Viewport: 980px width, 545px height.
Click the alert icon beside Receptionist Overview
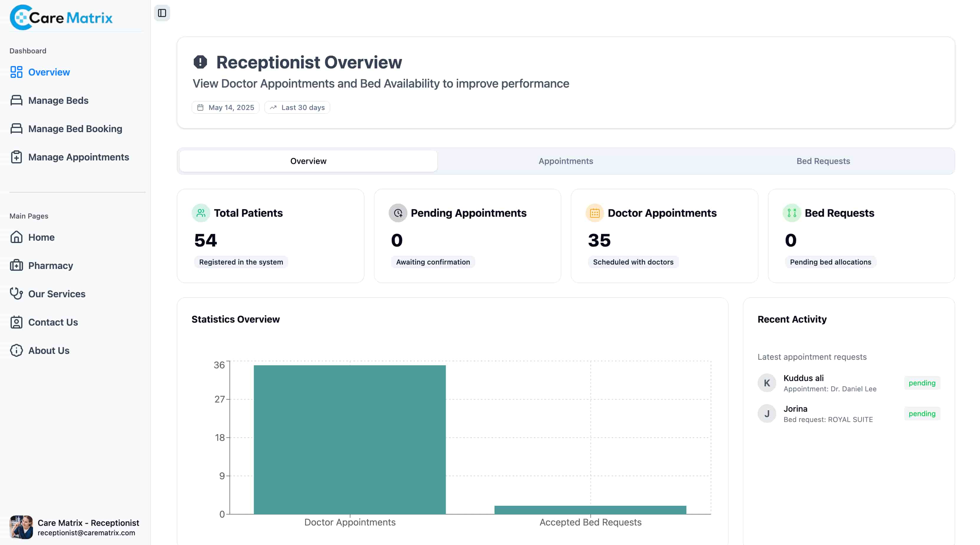click(x=200, y=62)
